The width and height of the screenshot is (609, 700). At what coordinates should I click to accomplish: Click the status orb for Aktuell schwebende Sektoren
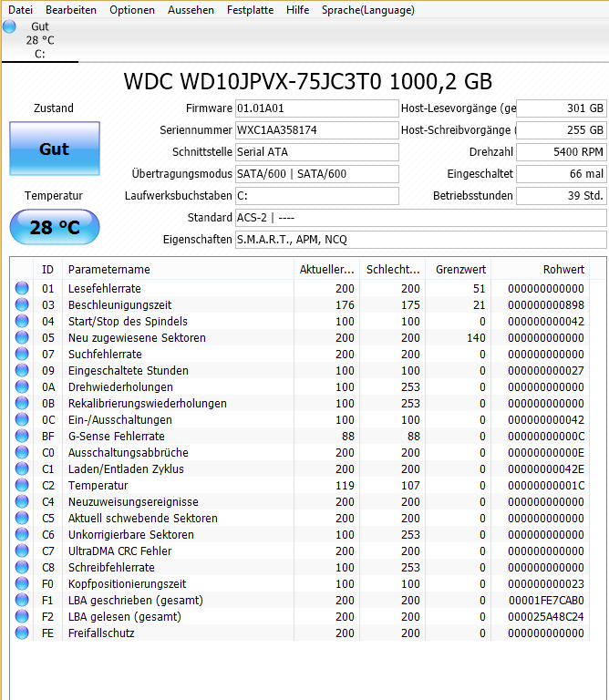point(22,518)
